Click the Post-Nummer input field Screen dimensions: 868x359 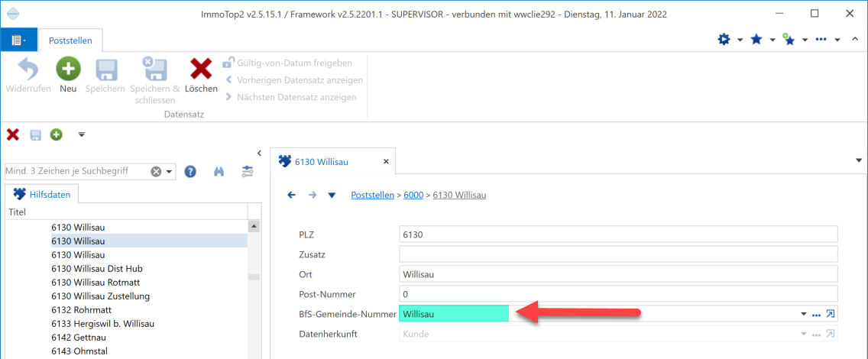pos(618,294)
